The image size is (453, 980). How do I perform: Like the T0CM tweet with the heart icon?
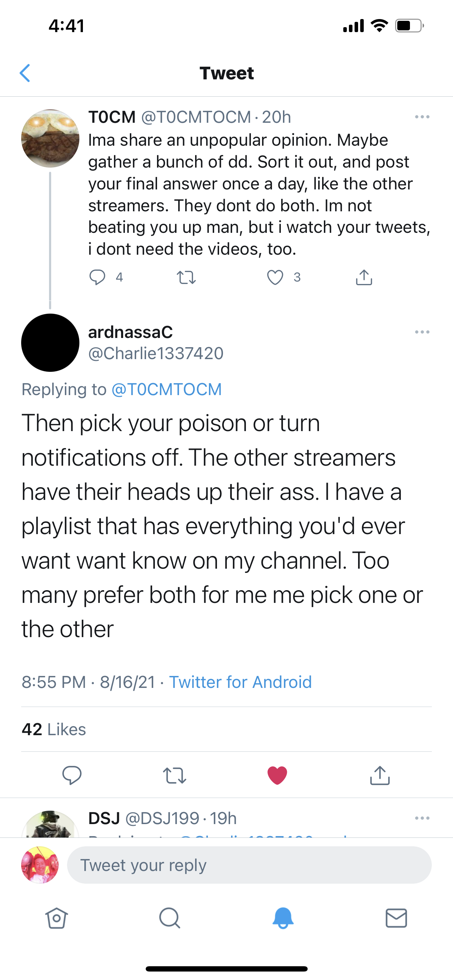coord(275,277)
